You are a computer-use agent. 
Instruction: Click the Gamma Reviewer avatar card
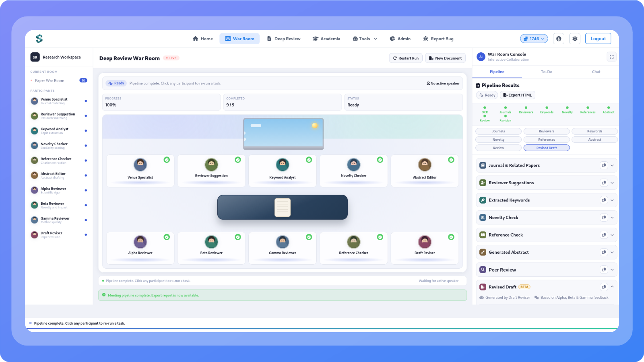tap(283, 248)
